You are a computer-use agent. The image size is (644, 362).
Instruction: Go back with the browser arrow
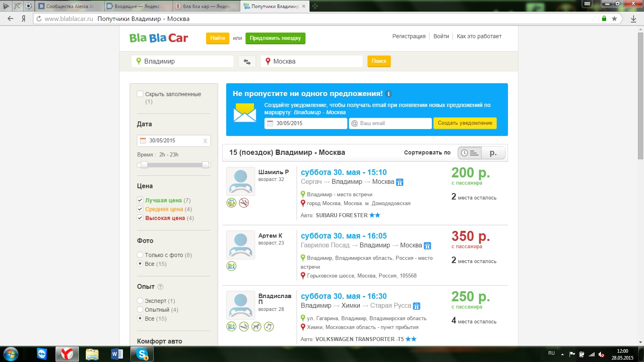pos(10,19)
